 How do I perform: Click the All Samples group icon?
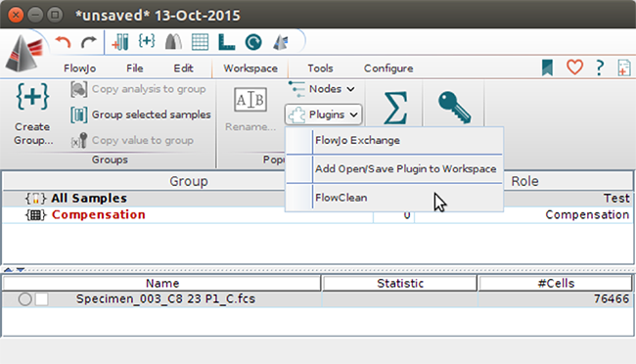pyautogui.click(x=35, y=199)
